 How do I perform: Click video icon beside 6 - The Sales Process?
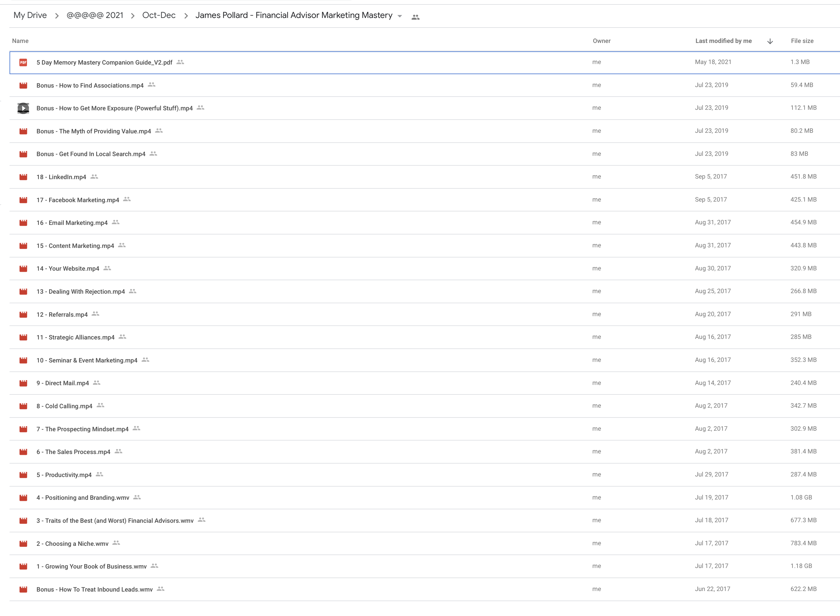click(23, 452)
